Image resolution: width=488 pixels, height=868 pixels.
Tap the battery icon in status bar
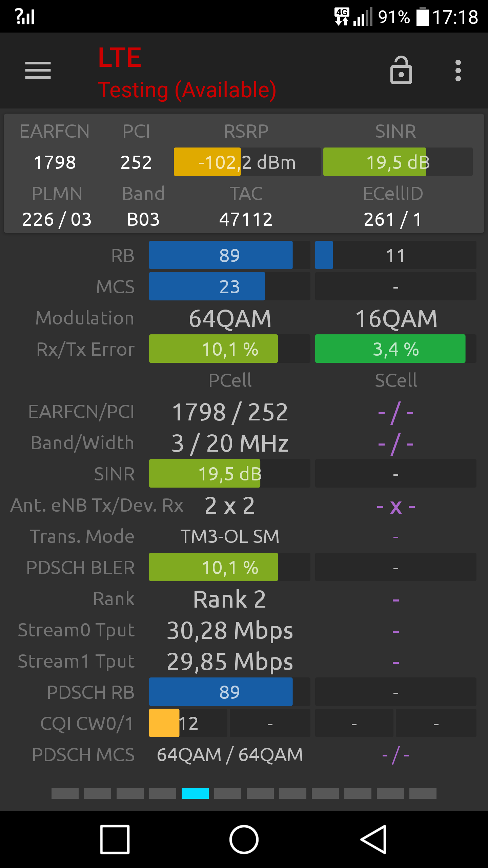pos(422,16)
